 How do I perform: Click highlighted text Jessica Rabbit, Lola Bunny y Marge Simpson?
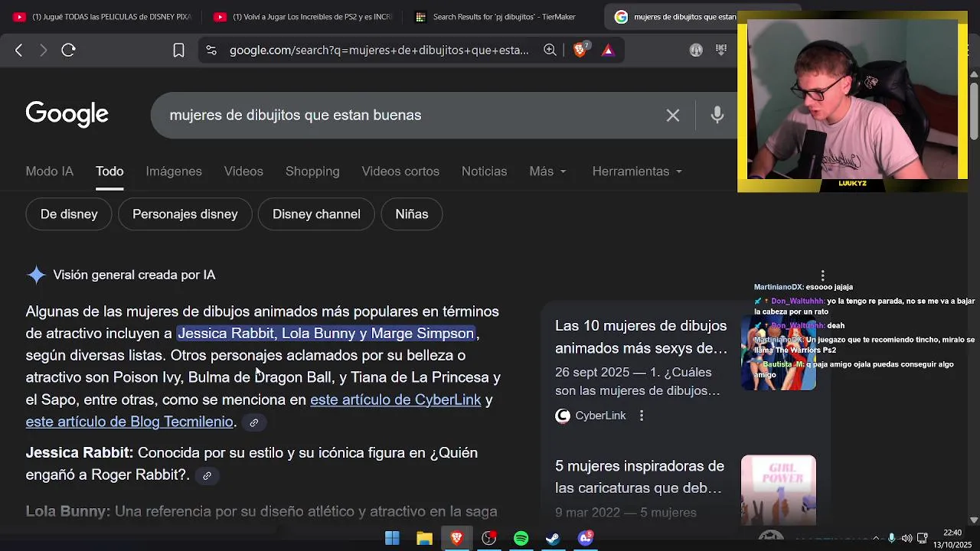tap(326, 334)
